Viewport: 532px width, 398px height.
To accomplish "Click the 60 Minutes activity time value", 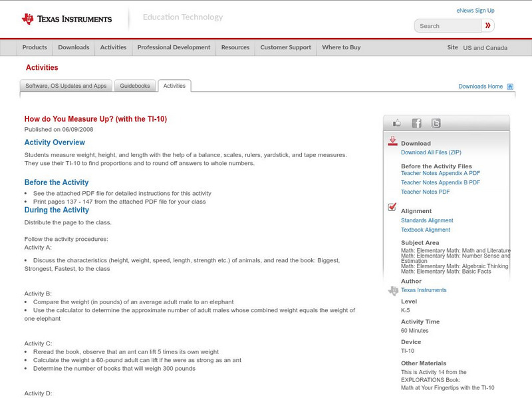I will click(x=414, y=331).
